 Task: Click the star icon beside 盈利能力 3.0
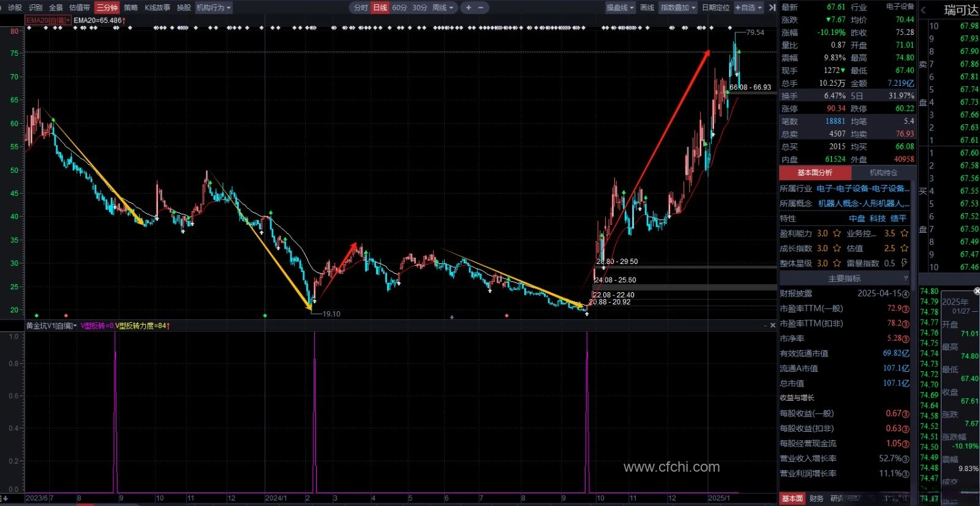click(837, 233)
